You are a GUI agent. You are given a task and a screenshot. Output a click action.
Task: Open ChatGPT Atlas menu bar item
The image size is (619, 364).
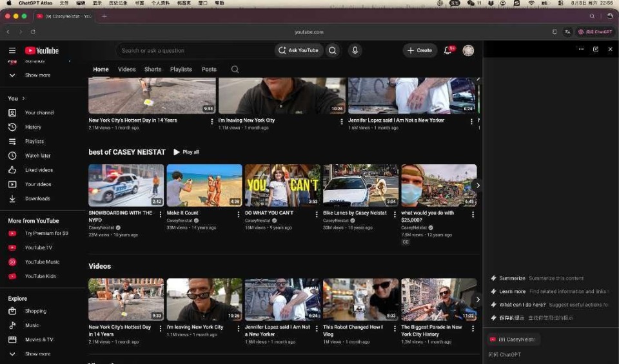pos(35,3)
